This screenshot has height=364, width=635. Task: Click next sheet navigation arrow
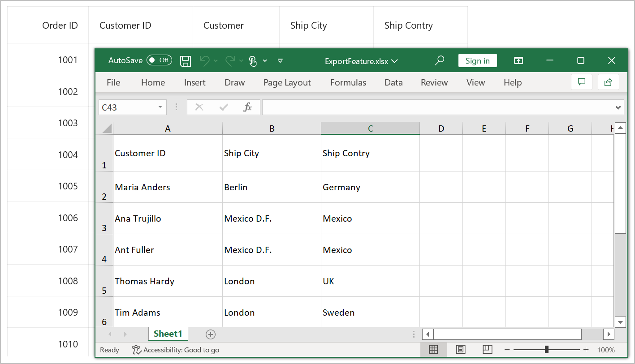pyautogui.click(x=125, y=334)
